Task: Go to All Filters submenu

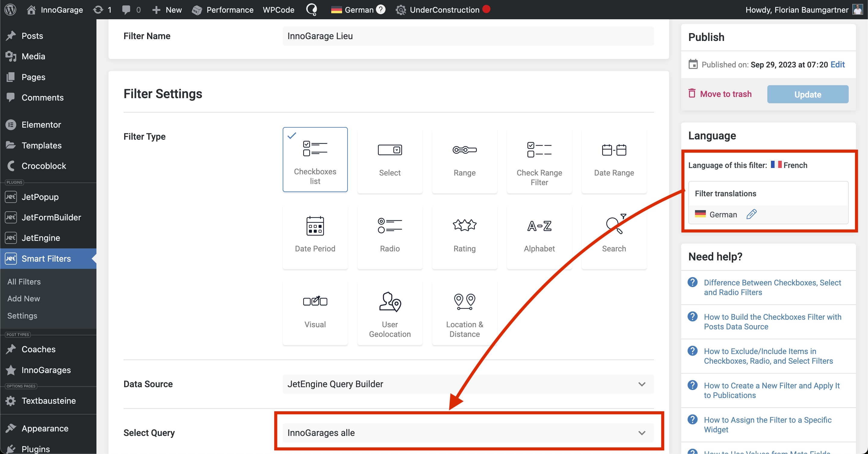Action: pyautogui.click(x=24, y=282)
